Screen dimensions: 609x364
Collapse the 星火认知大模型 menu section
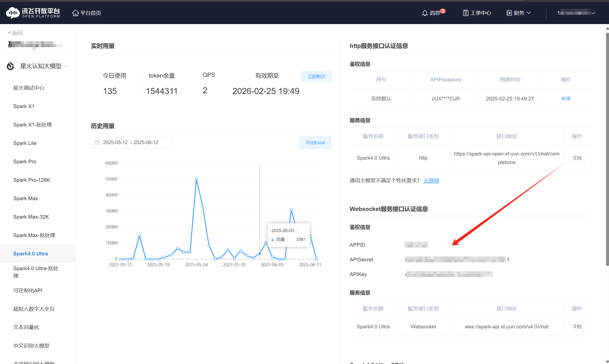[66, 66]
